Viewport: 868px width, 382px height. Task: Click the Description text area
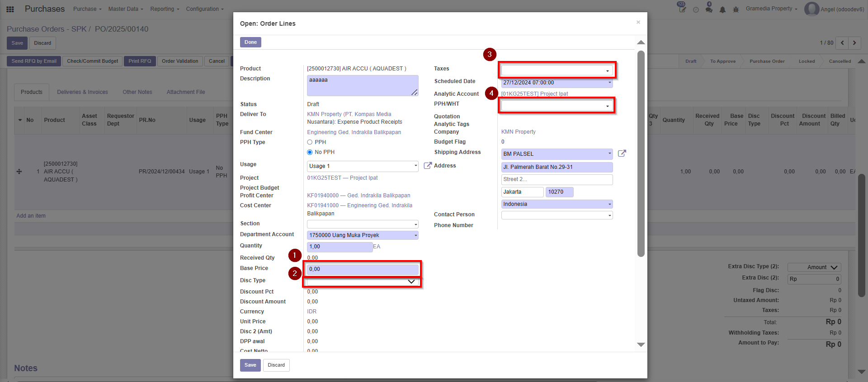click(x=363, y=85)
